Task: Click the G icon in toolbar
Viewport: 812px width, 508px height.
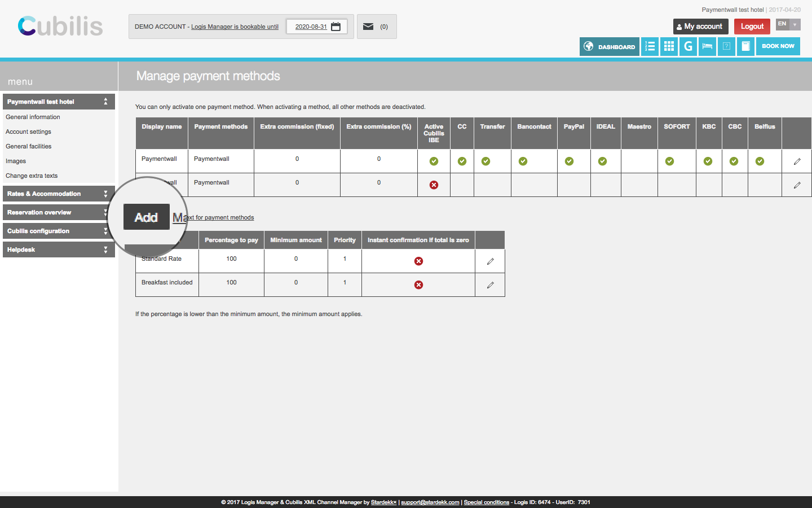Action: pyautogui.click(x=688, y=46)
